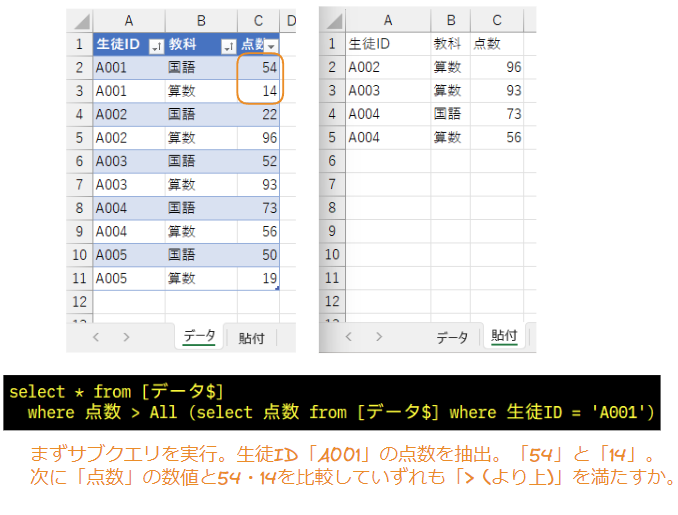
Task: Select A003 cell in right sheet
Action: click(x=388, y=90)
